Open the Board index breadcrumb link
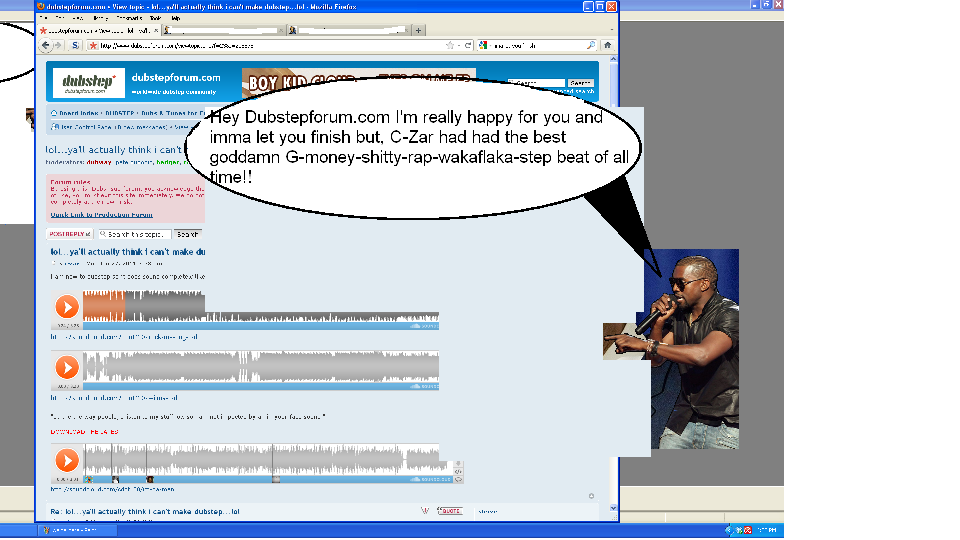The height and width of the screenshot is (540, 960). (x=78, y=113)
